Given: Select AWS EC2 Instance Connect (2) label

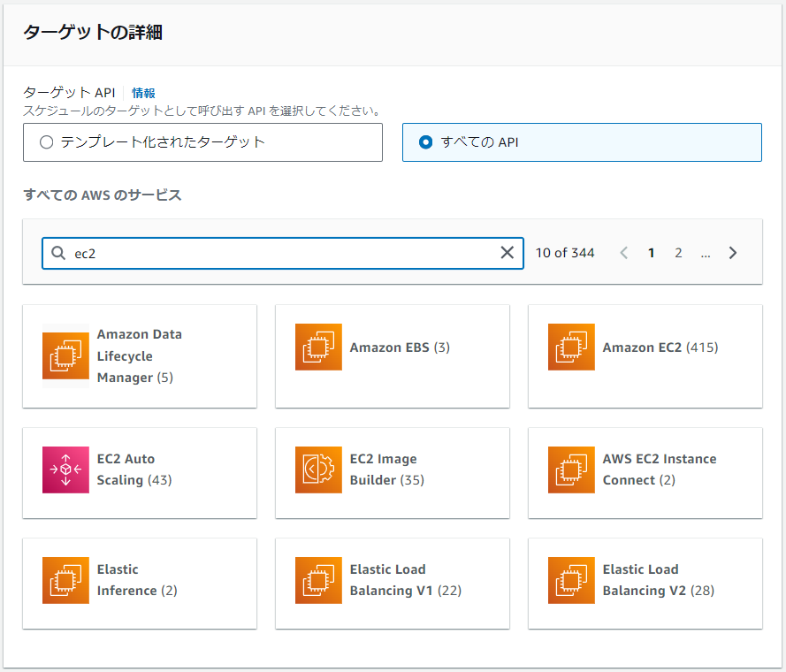Looking at the screenshot, I should click(x=660, y=470).
